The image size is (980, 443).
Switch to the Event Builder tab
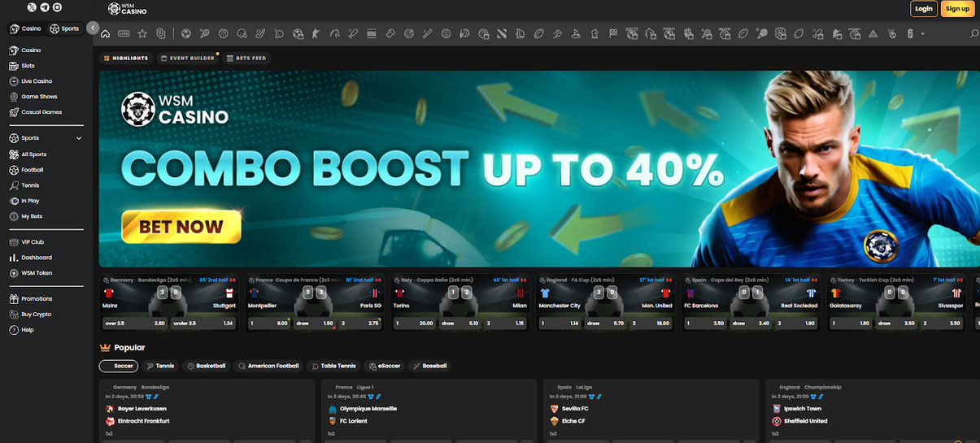pyautogui.click(x=188, y=59)
